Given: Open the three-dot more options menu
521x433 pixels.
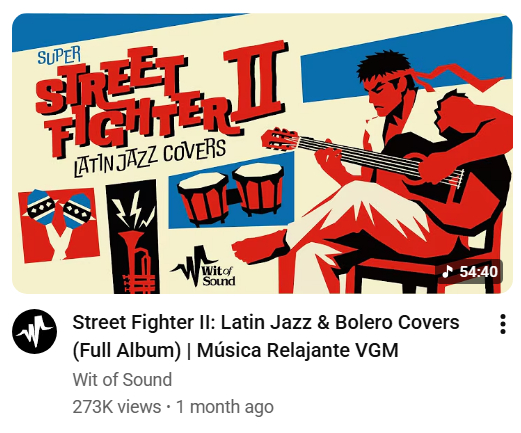Looking at the screenshot, I should pos(503,324).
